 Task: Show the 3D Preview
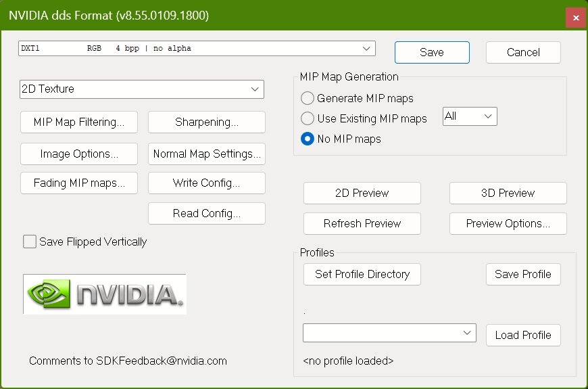[508, 193]
